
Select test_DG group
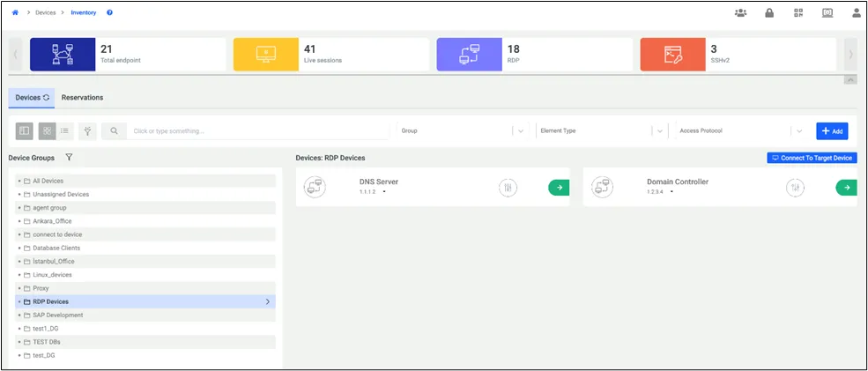[145, 355]
